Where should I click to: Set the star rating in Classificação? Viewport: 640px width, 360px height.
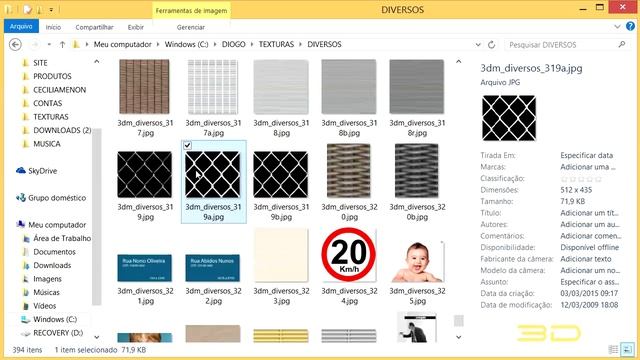pyautogui.click(x=581, y=179)
